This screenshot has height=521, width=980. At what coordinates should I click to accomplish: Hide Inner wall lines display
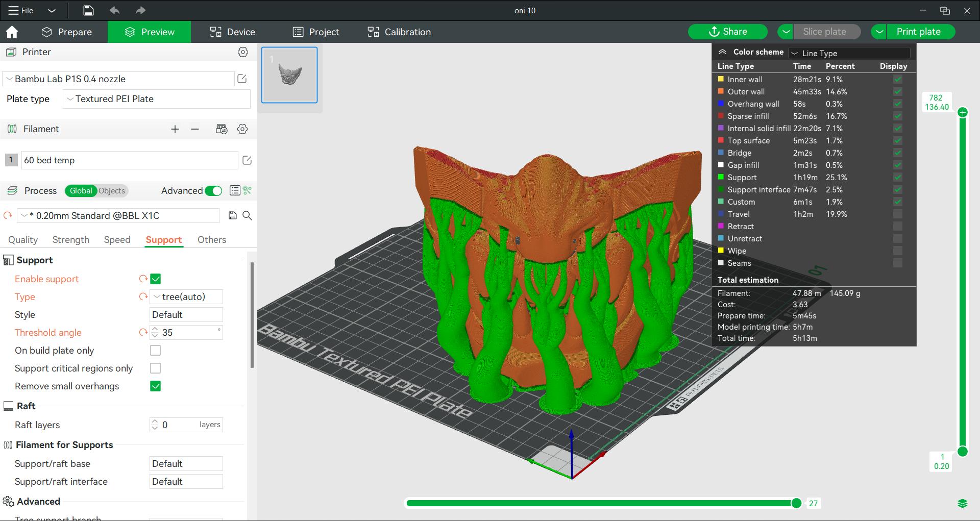(x=898, y=79)
